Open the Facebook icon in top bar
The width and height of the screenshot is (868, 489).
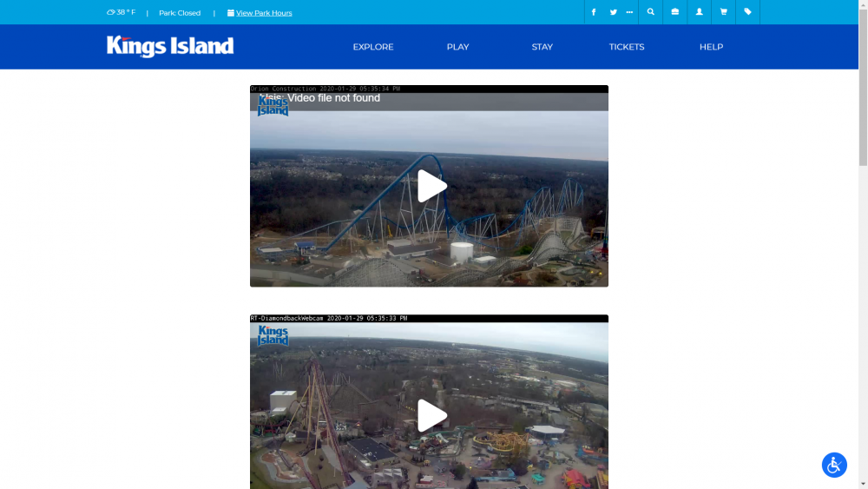click(594, 12)
